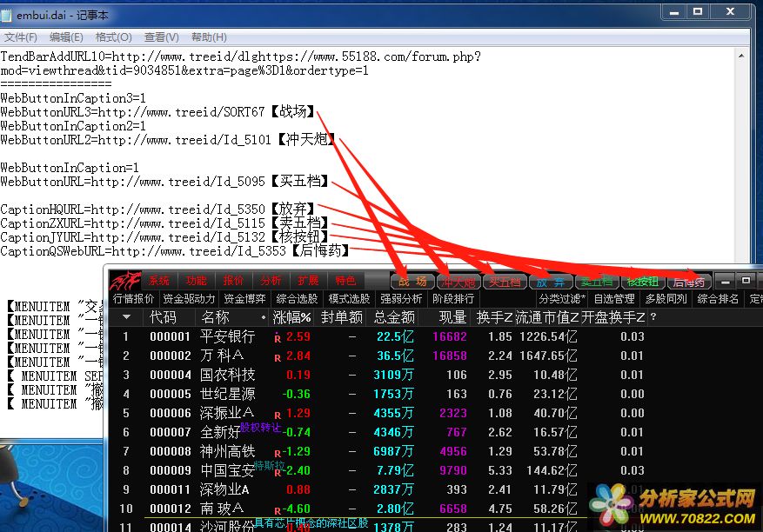763x532 pixels.
Task: Click the R marker beside 平安银行
Action: pos(278,339)
